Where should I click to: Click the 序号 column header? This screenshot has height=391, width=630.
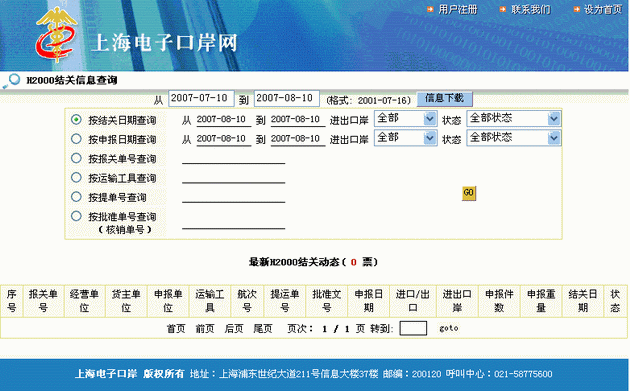[12, 301]
